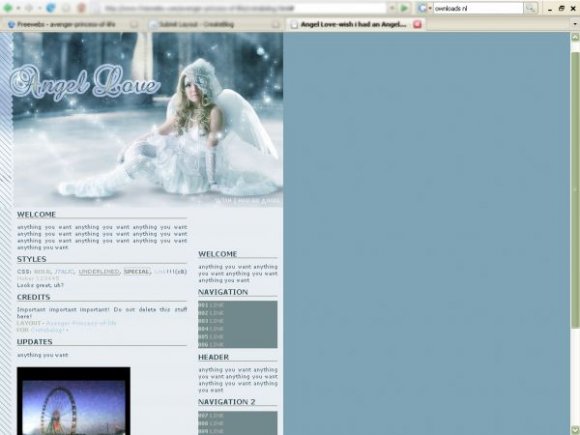Screen dimensions: 580x435
Task: Click the 008 LINK in Navigation 2
Action: [211, 423]
